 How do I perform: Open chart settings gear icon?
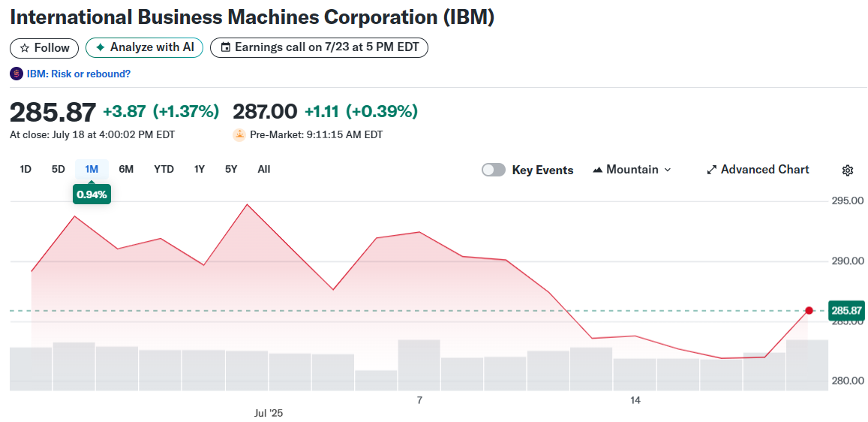click(847, 170)
